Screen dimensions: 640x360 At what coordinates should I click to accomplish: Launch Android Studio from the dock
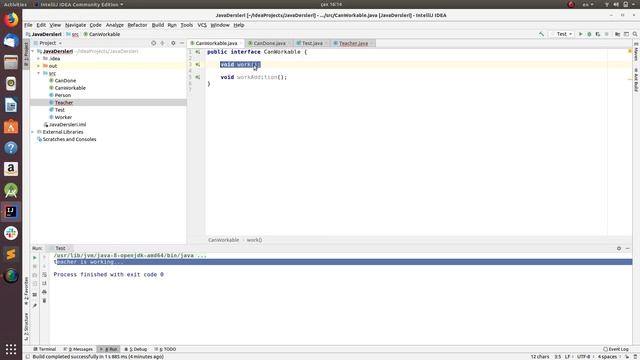click(x=11, y=190)
